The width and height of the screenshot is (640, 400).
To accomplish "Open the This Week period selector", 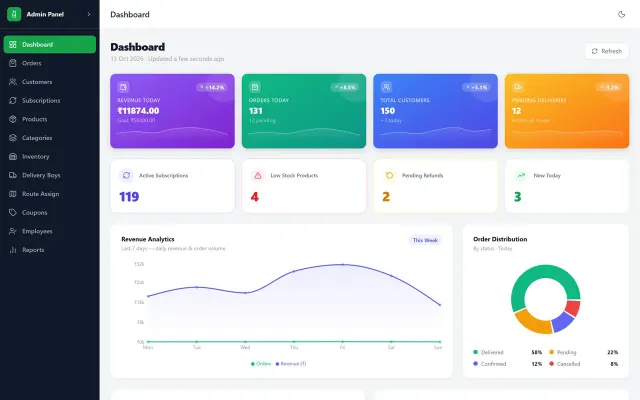I will pos(425,240).
